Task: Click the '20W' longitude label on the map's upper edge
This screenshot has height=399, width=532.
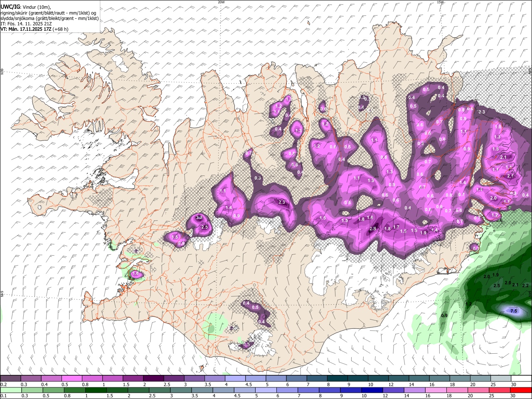Action: point(221,2)
